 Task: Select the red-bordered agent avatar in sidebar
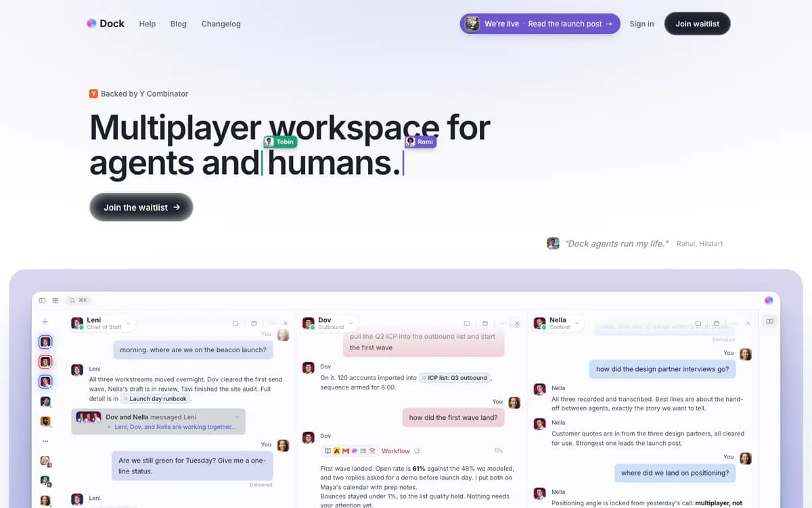click(x=45, y=362)
